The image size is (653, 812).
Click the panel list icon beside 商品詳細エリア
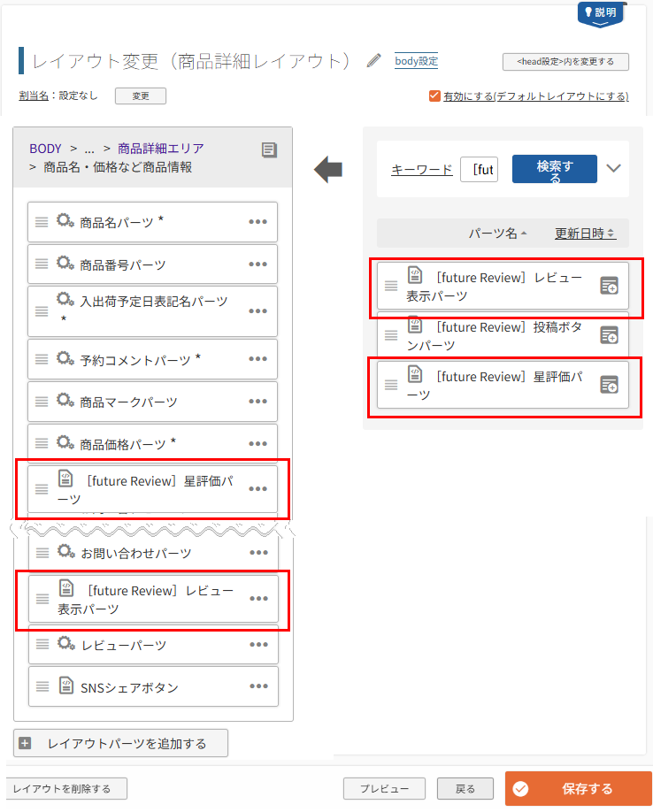[269, 150]
